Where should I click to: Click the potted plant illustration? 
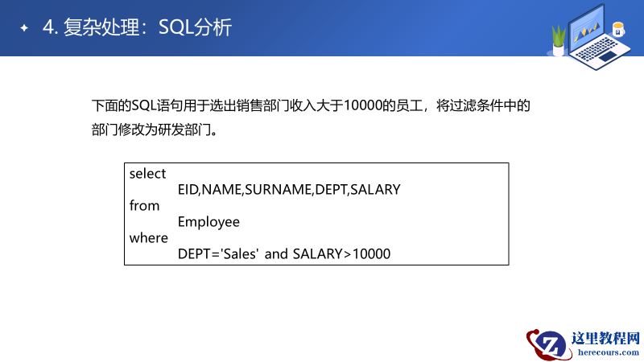coord(559,40)
